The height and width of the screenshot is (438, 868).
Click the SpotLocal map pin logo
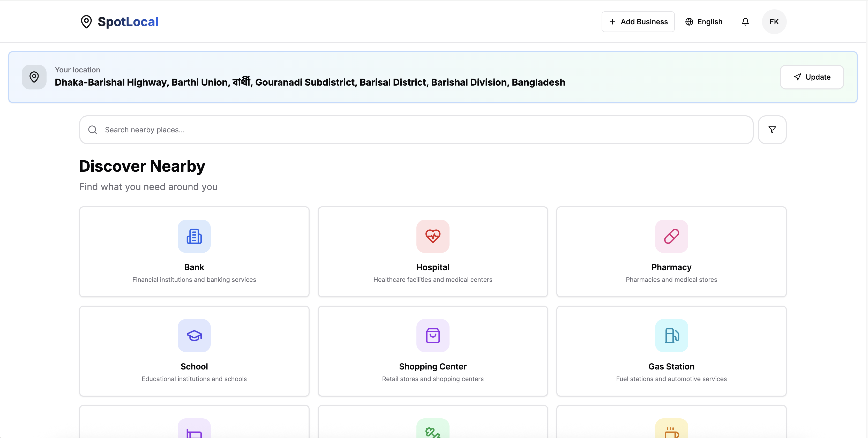(86, 21)
